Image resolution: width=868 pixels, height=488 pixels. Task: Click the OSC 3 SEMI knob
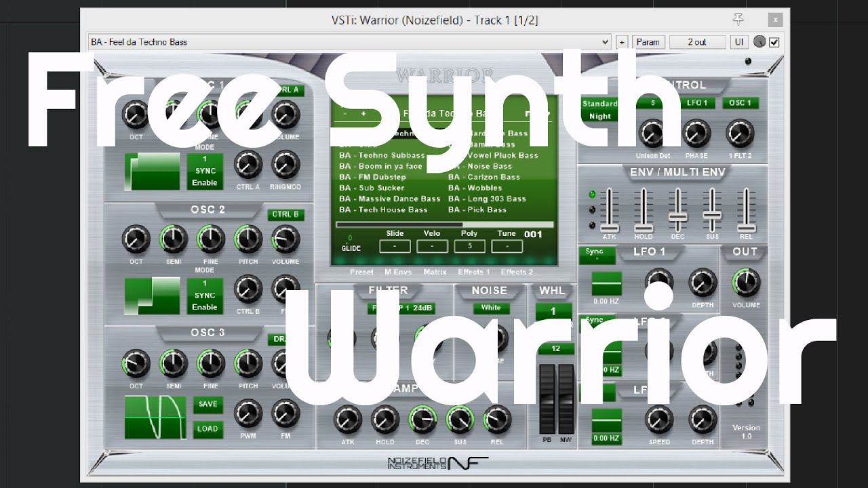click(x=174, y=364)
